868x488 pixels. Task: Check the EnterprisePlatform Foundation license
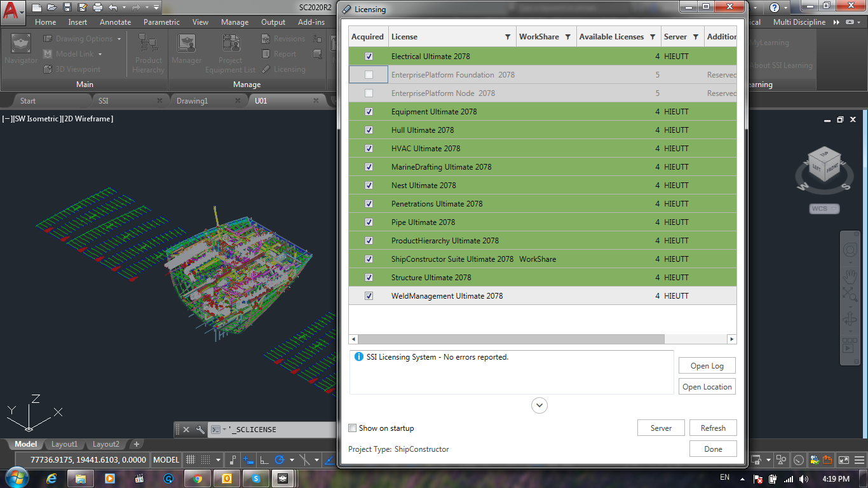[x=369, y=74]
